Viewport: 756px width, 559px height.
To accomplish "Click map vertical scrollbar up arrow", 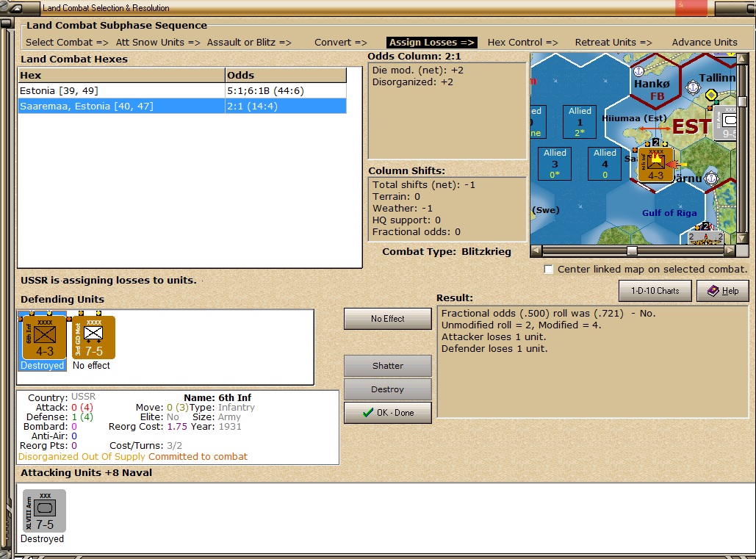I will 743,59.
